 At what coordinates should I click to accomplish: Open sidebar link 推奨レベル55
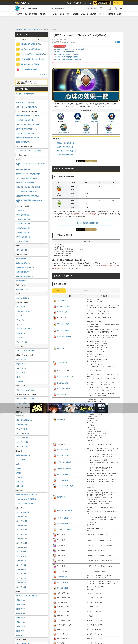[x=21, y=600]
